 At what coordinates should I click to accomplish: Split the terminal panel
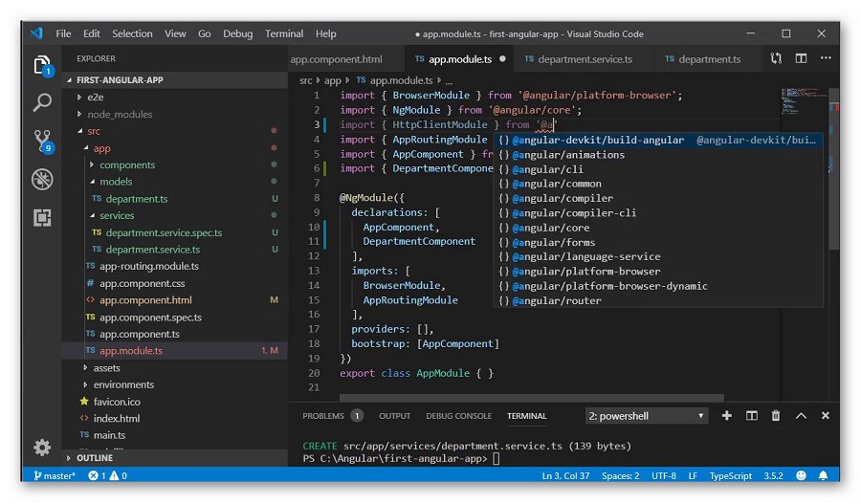pyautogui.click(x=752, y=416)
